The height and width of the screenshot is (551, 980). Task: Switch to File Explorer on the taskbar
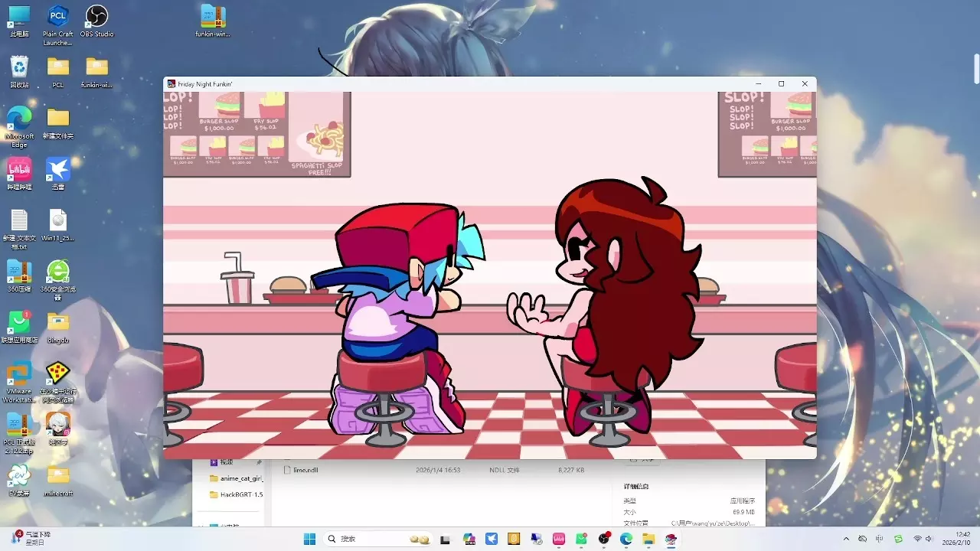pyautogui.click(x=648, y=539)
